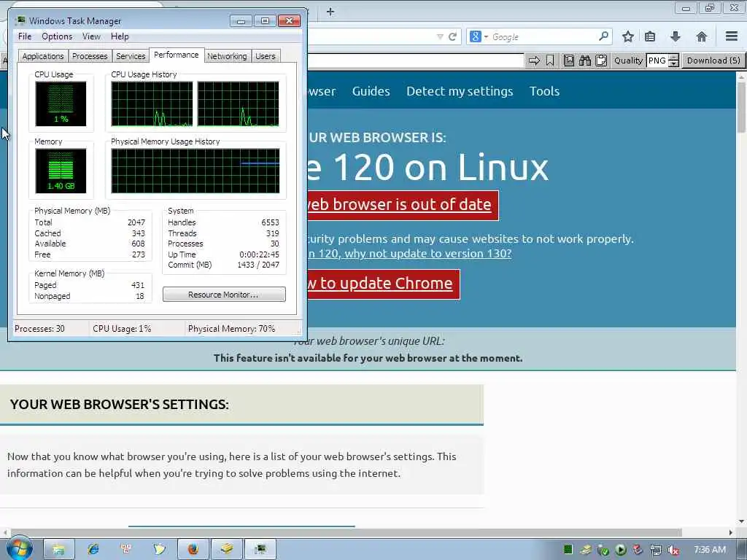Screen dimensions: 747x560
Task: Click the 'browser is out of date' red link
Action: [403, 205]
